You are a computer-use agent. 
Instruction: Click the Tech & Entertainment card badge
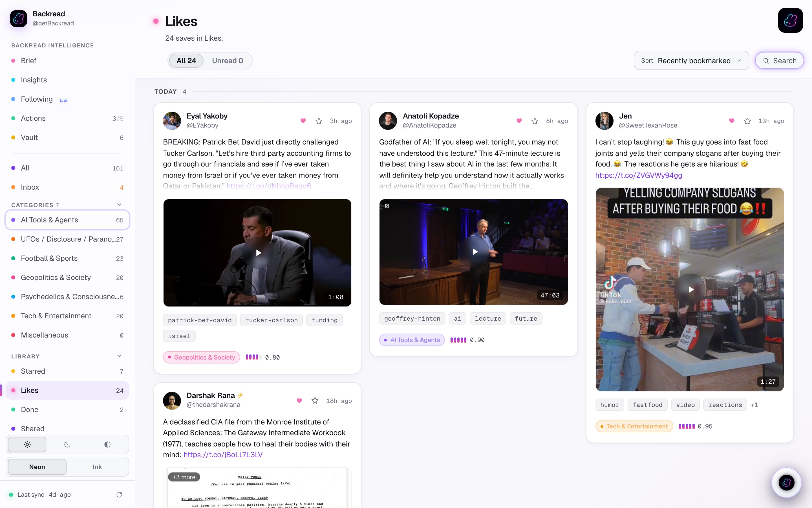[634, 426]
